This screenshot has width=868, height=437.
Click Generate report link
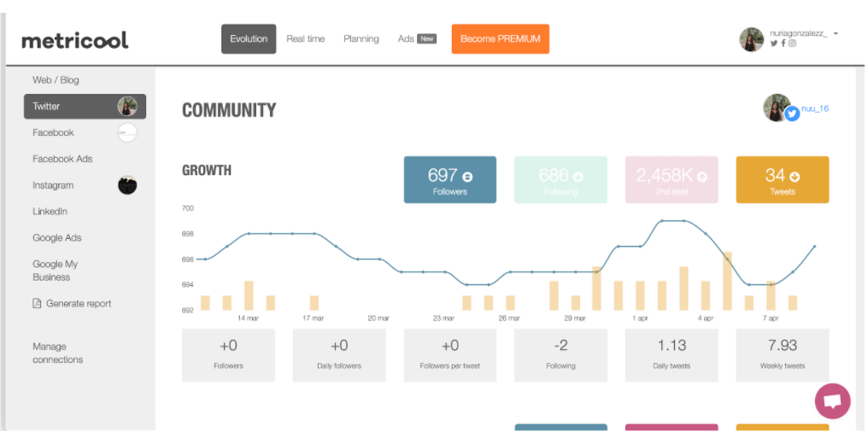pyautogui.click(x=79, y=303)
